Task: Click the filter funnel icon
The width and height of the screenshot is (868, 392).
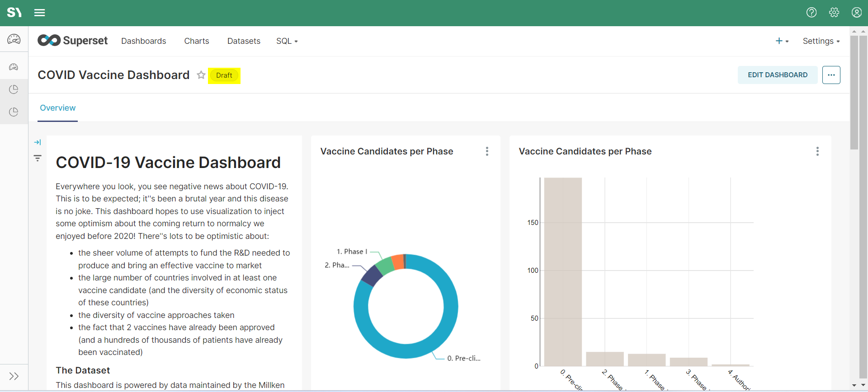Action: coord(38,158)
